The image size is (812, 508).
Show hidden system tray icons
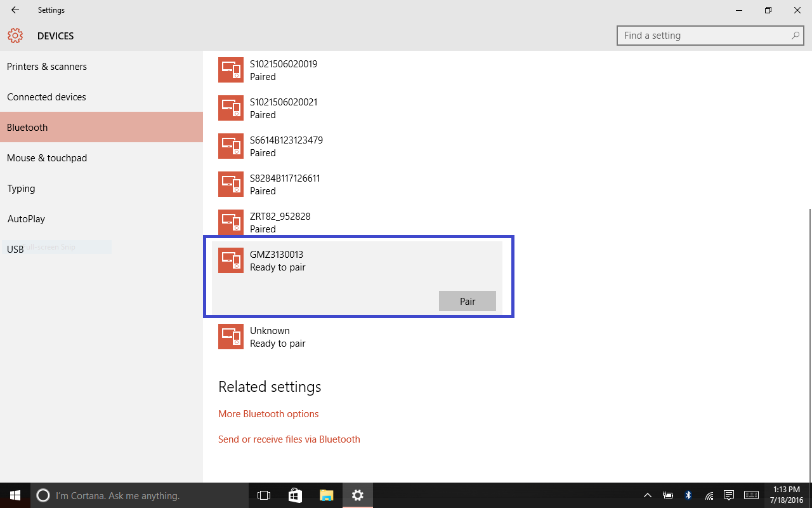point(647,495)
